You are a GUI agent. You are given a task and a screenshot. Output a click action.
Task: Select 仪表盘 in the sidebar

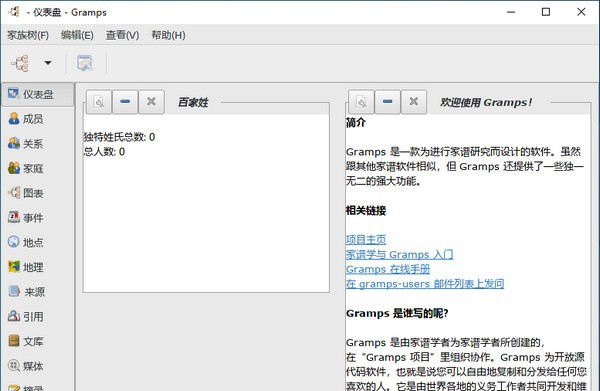coord(38,94)
